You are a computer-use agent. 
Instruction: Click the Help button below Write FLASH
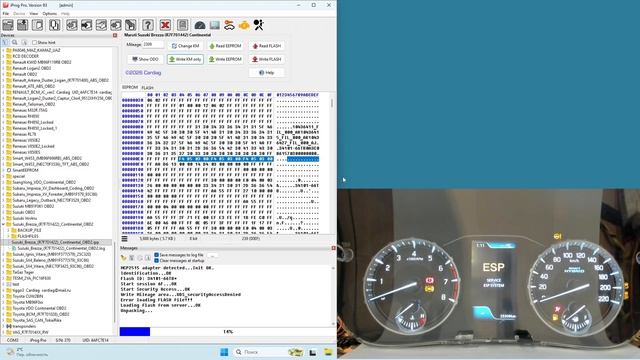tap(267, 73)
